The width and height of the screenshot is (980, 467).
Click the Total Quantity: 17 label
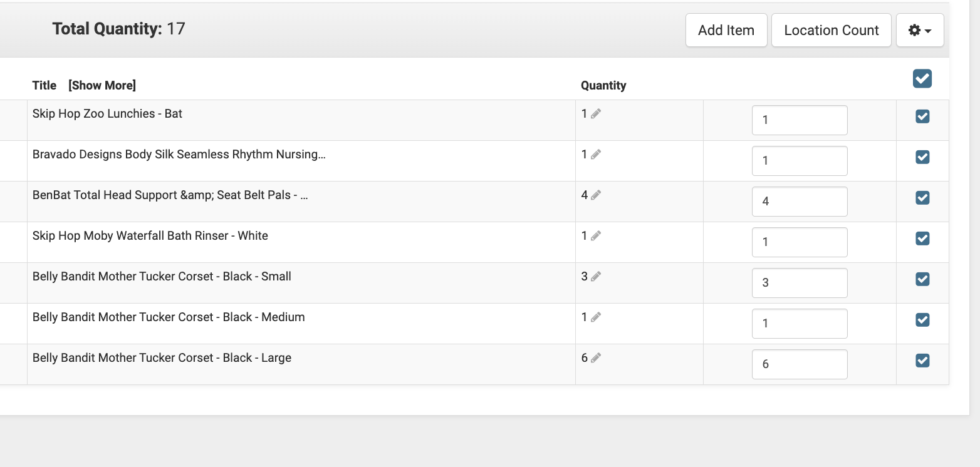pos(119,29)
